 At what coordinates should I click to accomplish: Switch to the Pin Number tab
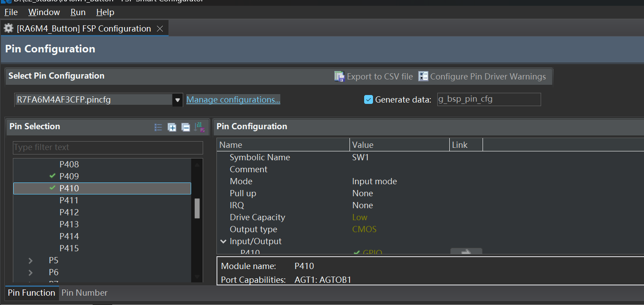click(x=84, y=293)
